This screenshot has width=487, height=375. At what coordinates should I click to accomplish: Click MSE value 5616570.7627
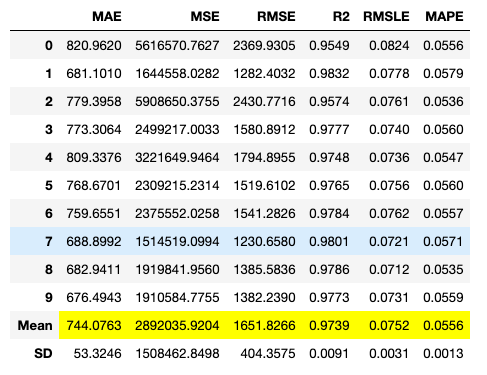pyautogui.click(x=177, y=45)
